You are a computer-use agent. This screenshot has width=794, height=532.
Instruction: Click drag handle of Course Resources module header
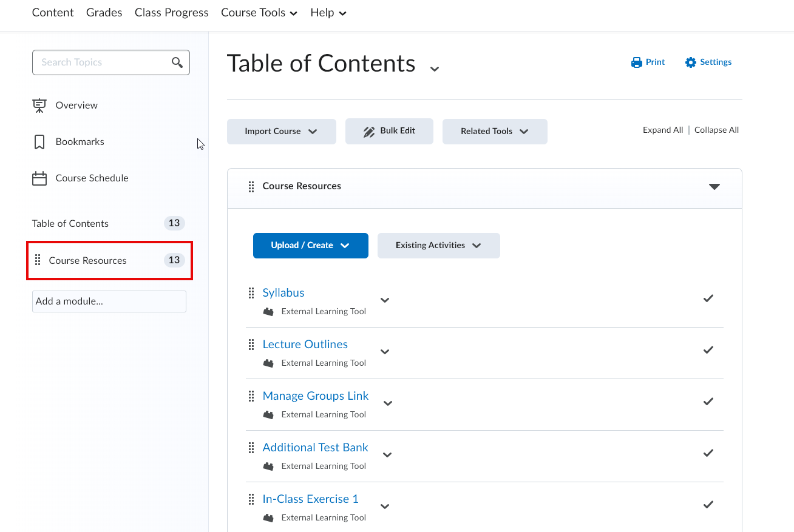(251, 187)
